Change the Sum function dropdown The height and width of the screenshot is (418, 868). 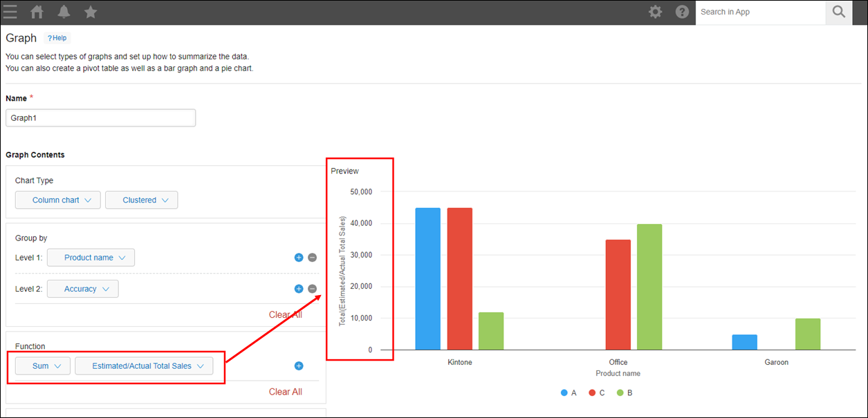pos(43,366)
